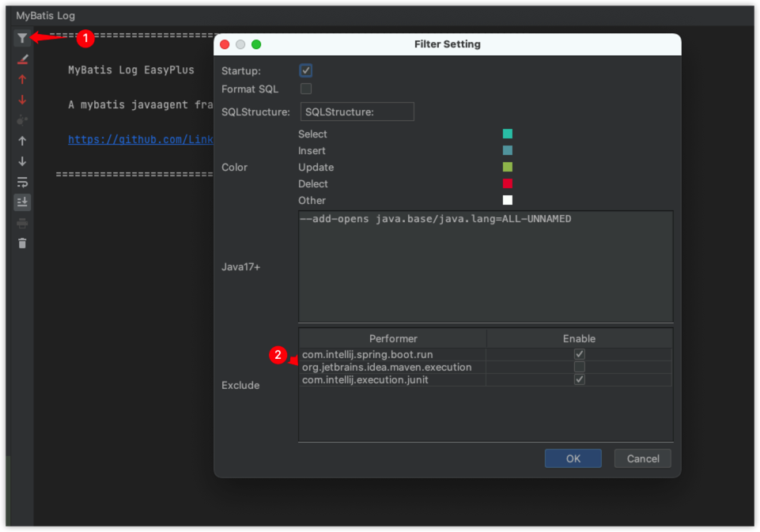Enable scroll to end icon
Viewport: 760px width, 532px height.
pyautogui.click(x=21, y=202)
